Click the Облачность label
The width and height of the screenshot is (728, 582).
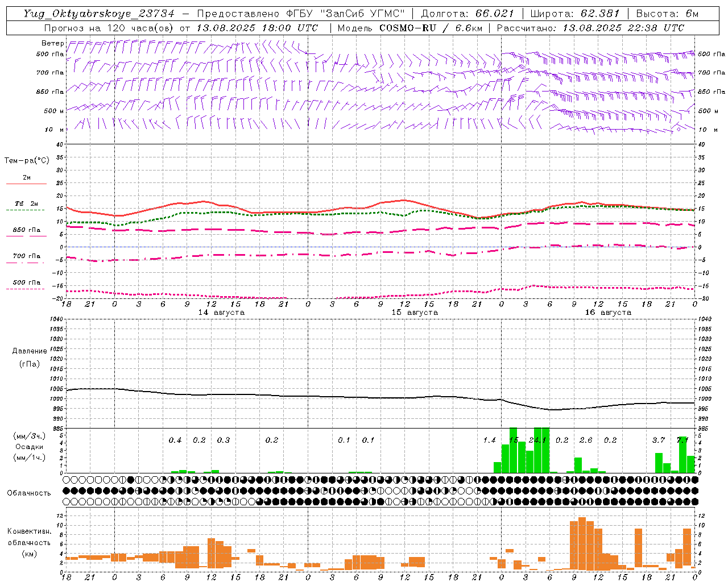pyautogui.click(x=29, y=493)
